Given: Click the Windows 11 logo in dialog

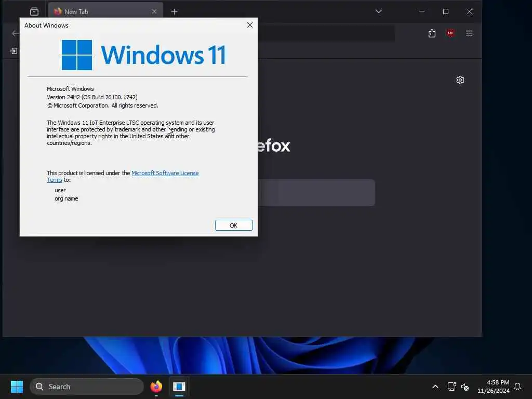Looking at the screenshot, I should click(143, 55).
